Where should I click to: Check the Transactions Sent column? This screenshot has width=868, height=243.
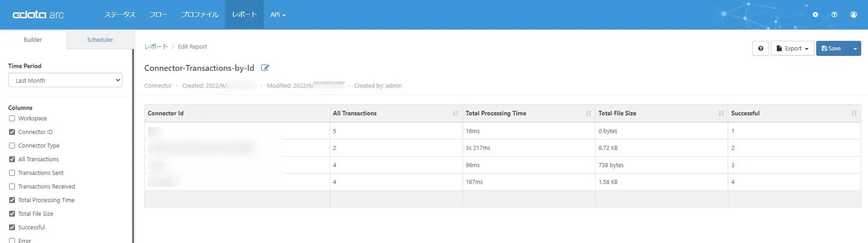click(x=12, y=173)
